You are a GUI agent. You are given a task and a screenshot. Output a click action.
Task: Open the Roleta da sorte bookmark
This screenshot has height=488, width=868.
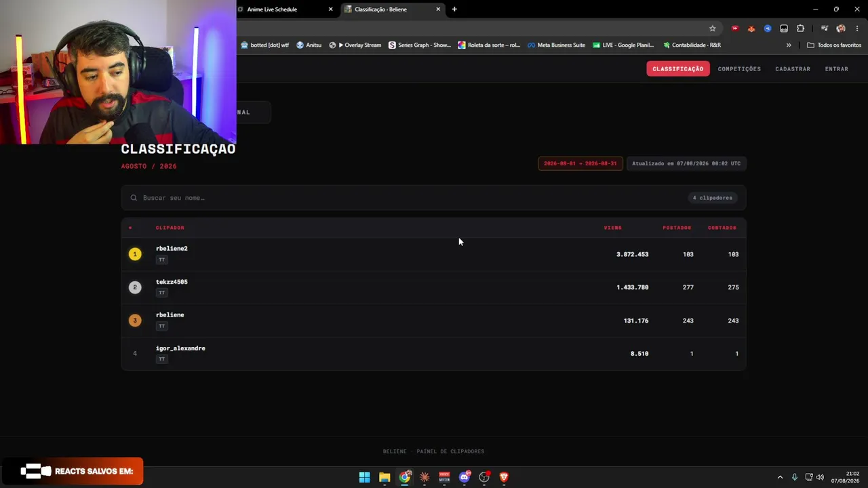[489, 45]
